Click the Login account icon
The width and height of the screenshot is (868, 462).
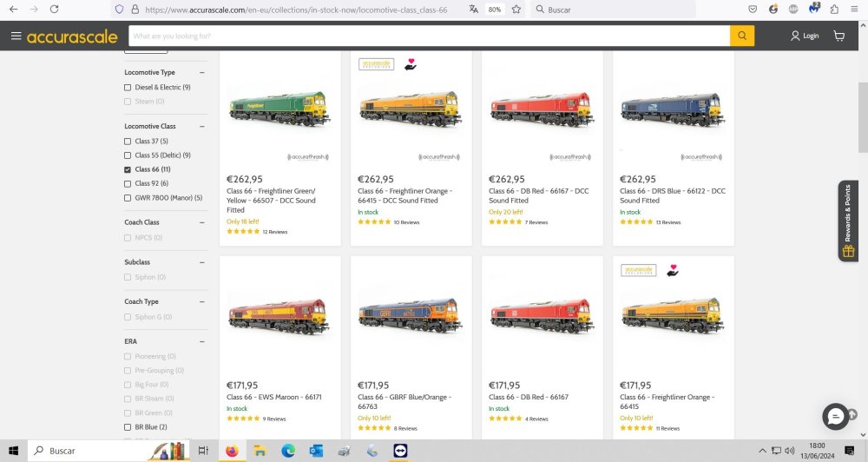pyautogui.click(x=795, y=36)
